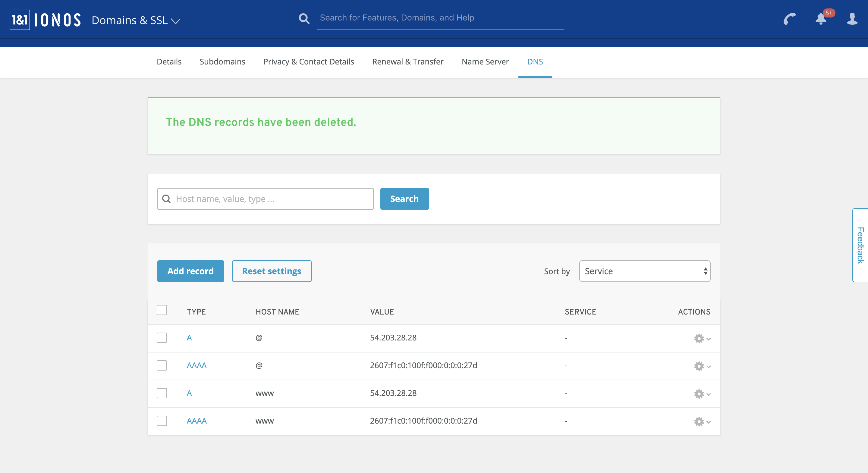Click the Add record button
The width and height of the screenshot is (868, 473).
(190, 271)
